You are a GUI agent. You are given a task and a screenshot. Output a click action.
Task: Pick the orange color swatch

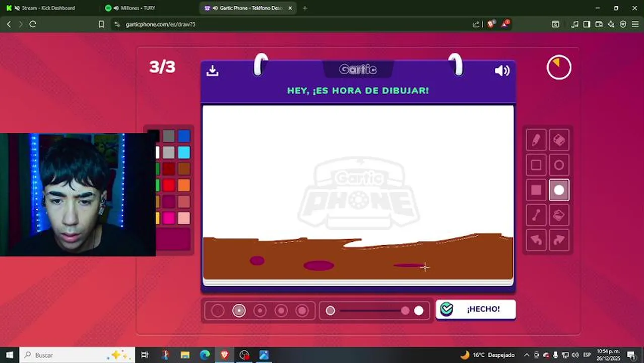click(184, 185)
